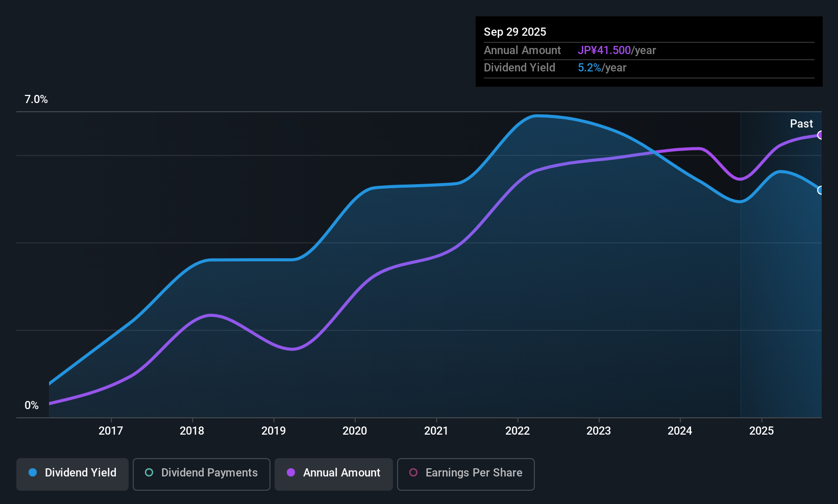Click the 2021 year label
The image size is (838, 504).
pos(436,431)
